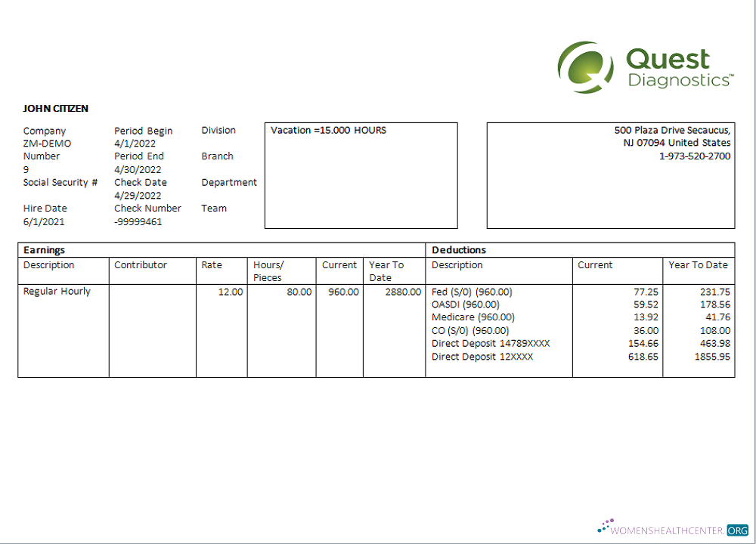Click the dotted sparkle icon beside the footer badge

pyautogui.click(x=605, y=524)
